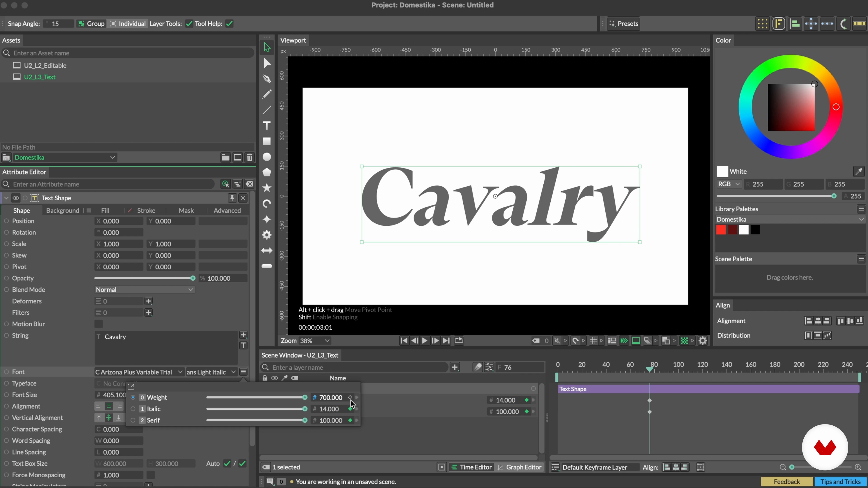Select the Star shape tool
This screenshot has height=488, width=868.
(x=267, y=188)
